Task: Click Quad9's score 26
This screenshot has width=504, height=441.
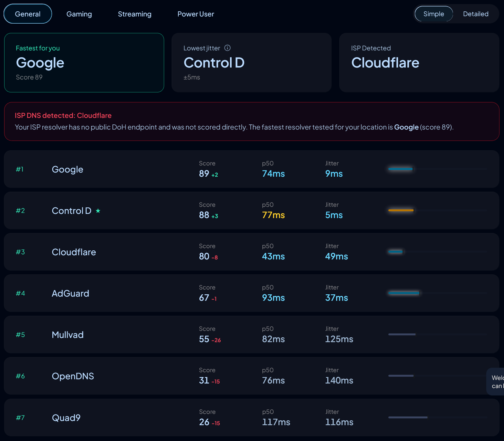Action: coord(204,422)
